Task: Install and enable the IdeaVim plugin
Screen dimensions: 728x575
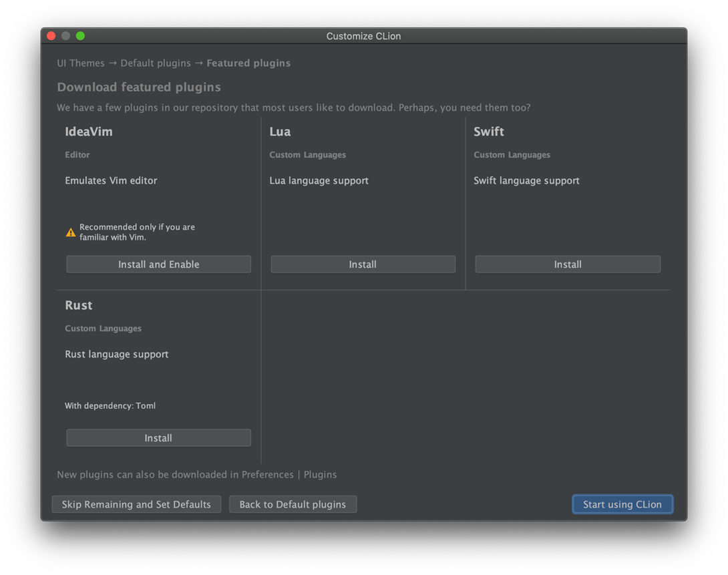Action: click(158, 264)
